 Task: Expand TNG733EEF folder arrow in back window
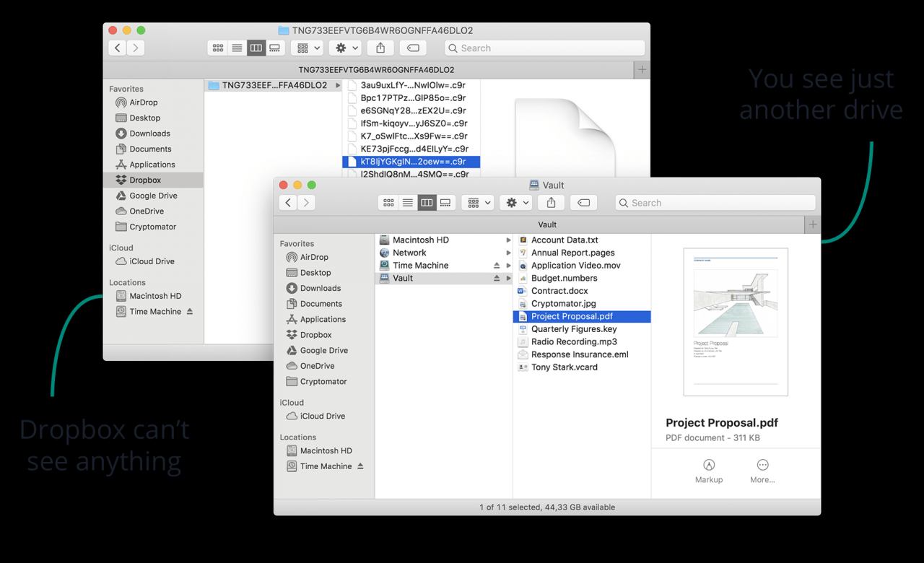(338, 85)
